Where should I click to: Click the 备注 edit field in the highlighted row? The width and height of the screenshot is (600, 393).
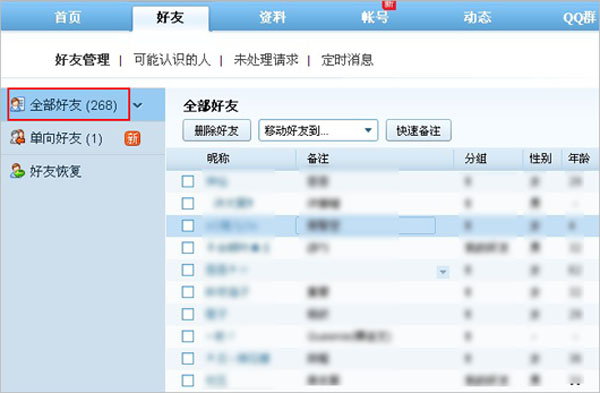coord(366,226)
